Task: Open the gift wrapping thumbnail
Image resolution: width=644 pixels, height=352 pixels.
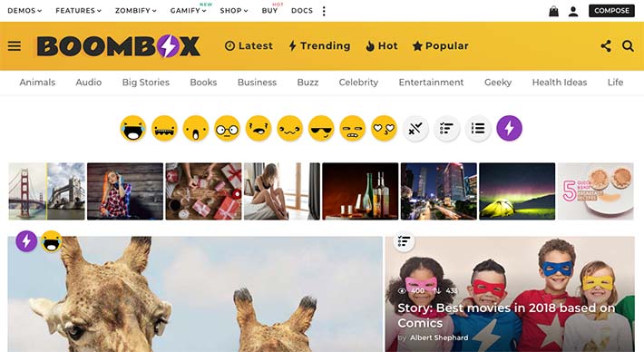Action: (204, 191)
